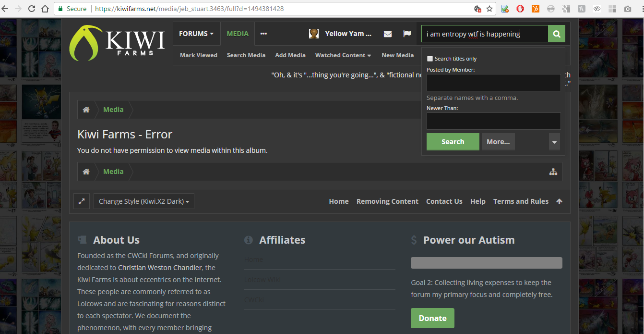Click the green Search button
The image size is (644, 334).
point(453,142)
